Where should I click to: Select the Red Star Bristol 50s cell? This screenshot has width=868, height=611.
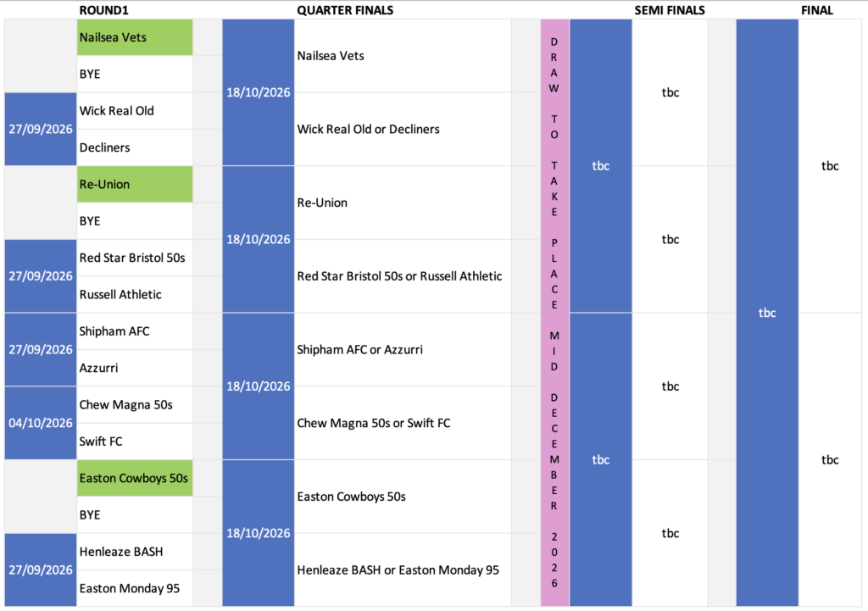click(x=135, y=258)
